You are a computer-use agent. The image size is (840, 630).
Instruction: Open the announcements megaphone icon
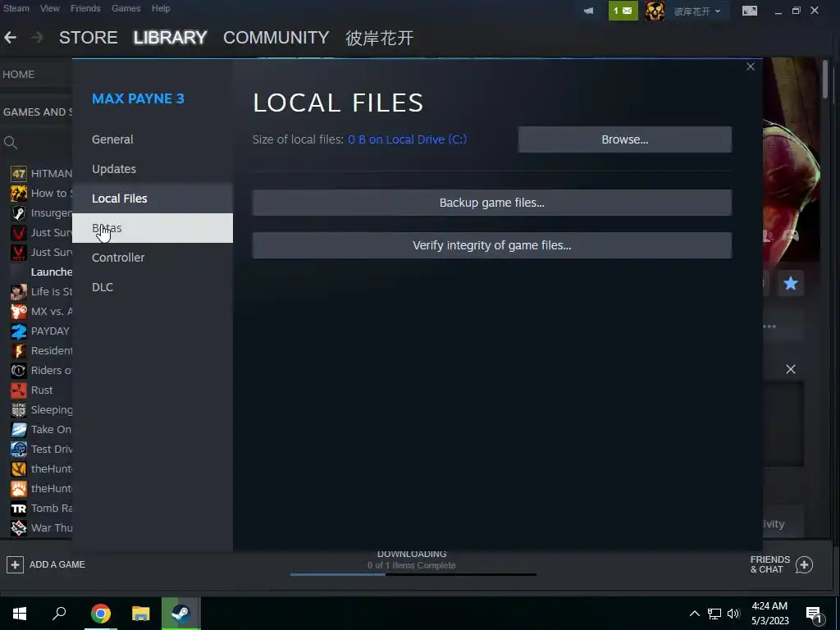click(x=588, y=11)
